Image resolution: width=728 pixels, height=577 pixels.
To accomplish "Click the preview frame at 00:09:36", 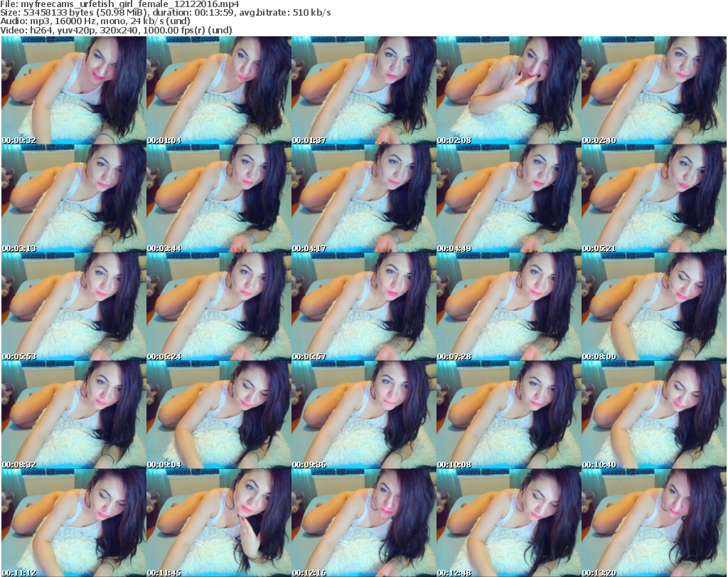I will coord(363,415).
